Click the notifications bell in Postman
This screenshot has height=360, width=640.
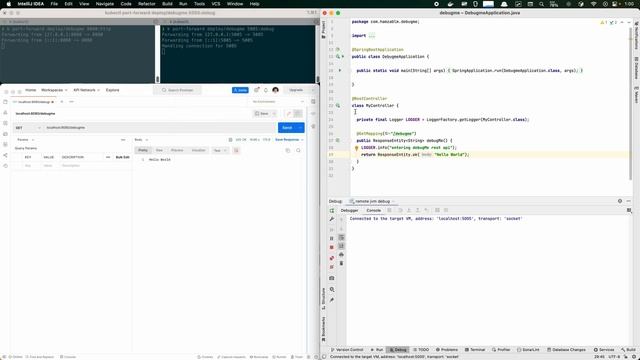point(266,90)
